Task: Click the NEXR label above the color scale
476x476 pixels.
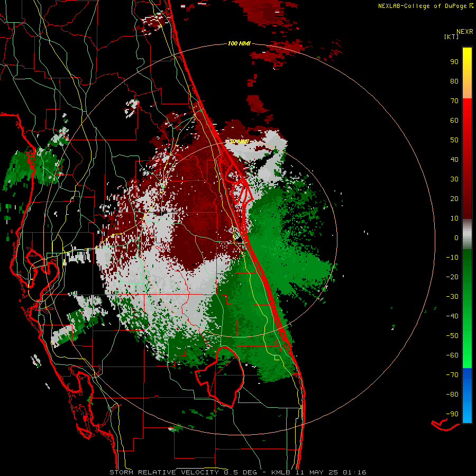Action: pyautogui.click(x=465, y=32)
